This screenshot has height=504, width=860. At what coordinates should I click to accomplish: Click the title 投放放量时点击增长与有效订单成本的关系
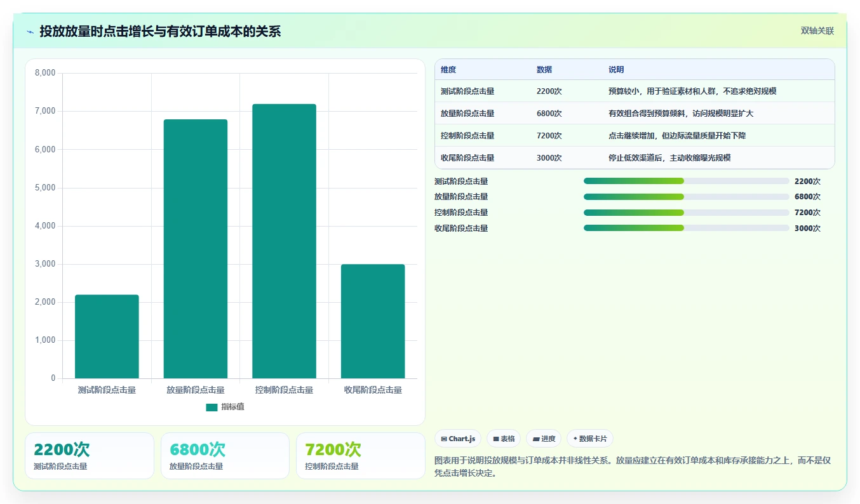(160, 32)
